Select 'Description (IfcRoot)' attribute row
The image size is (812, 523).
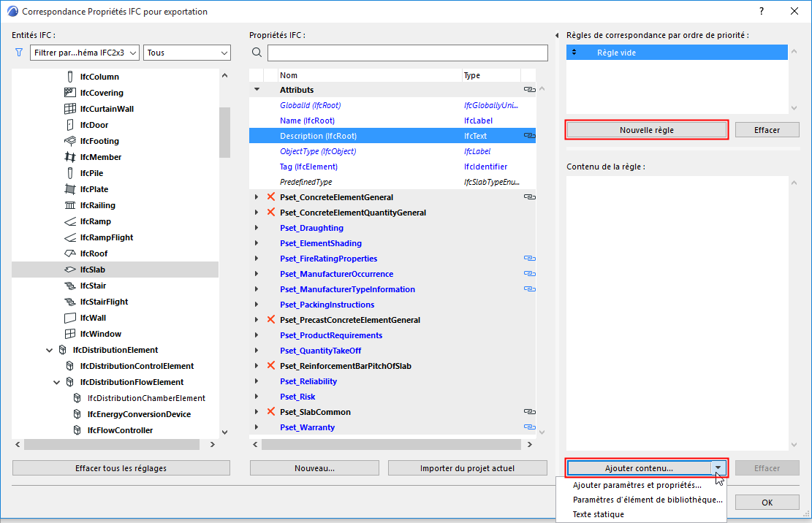click(392, 136)
